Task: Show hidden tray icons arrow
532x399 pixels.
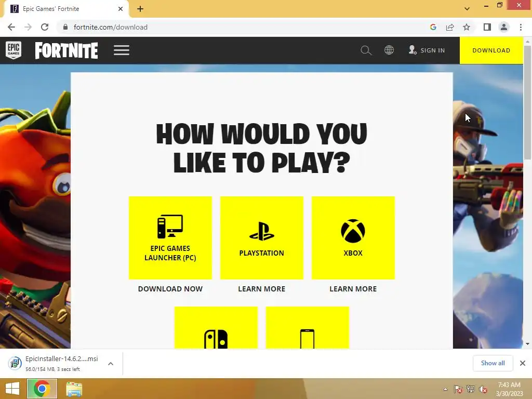Action: pos(445,389)
